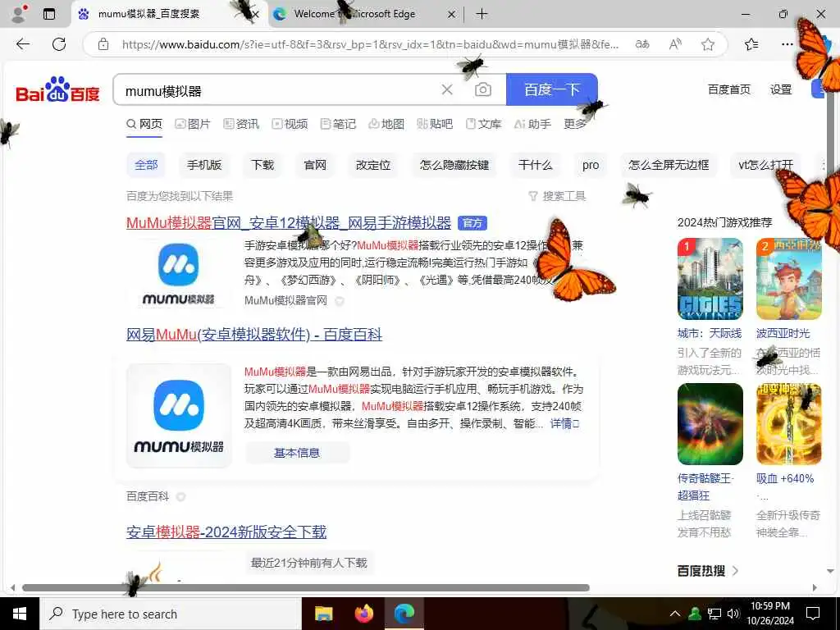This screenshot has height=630, width=840.
Task: Open File Explorer from taskbar
Action: (323, 614)
